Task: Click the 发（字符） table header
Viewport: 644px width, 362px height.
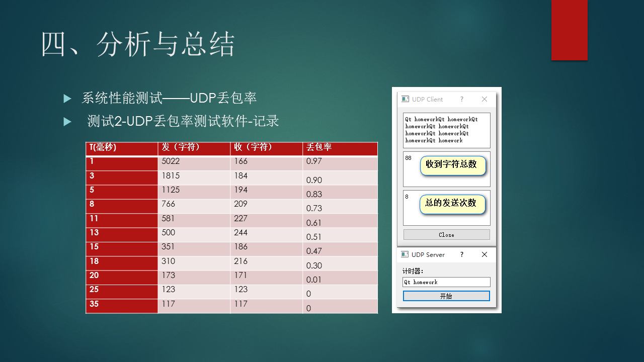Action: point(194,149)
